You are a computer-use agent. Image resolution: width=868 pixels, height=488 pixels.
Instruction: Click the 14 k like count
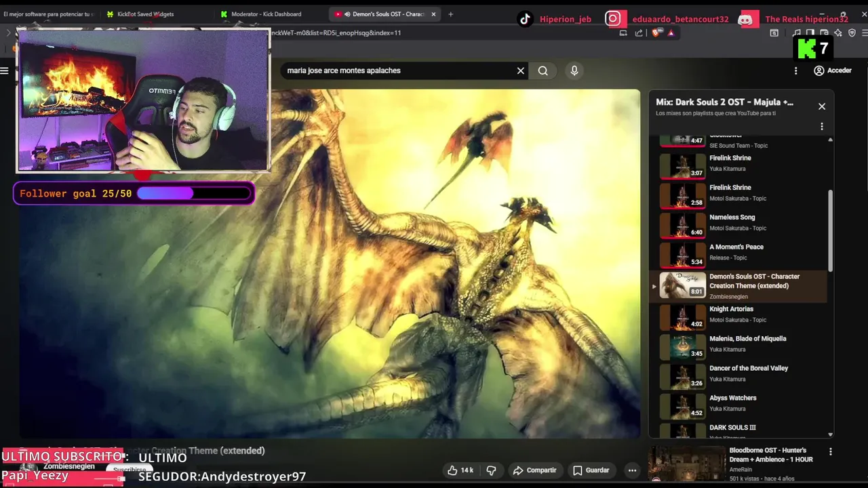click(x=467, y=470)
